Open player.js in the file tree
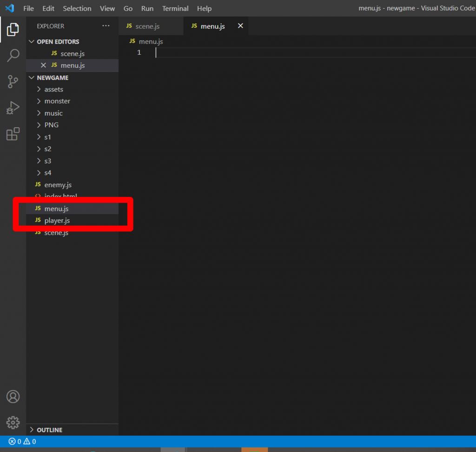The image size is (476, 452). coord(72,220)
